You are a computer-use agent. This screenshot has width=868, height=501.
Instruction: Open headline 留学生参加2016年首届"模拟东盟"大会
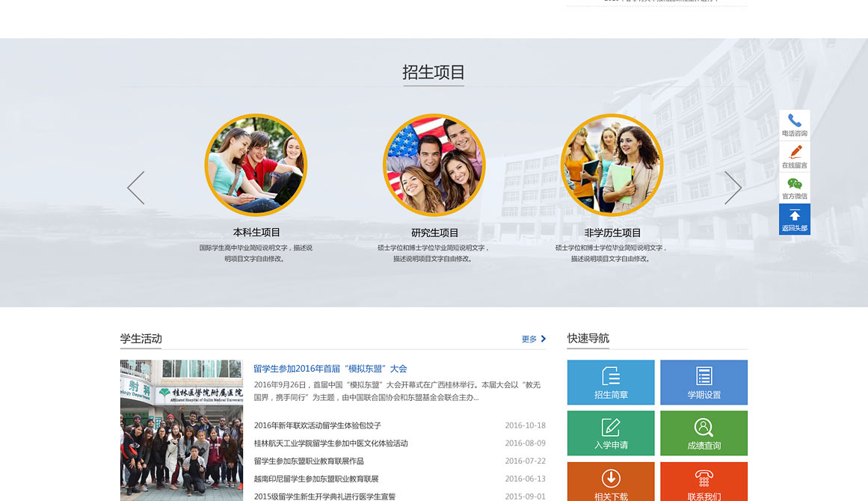tap(330, 369)
